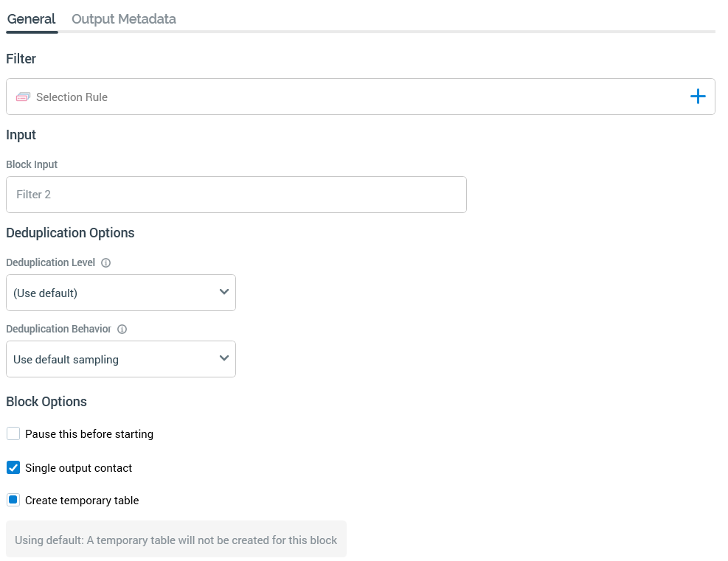Click the gray "Using default" temporary table message
Viewport: 728px width, 561px height.
[176, 540]
